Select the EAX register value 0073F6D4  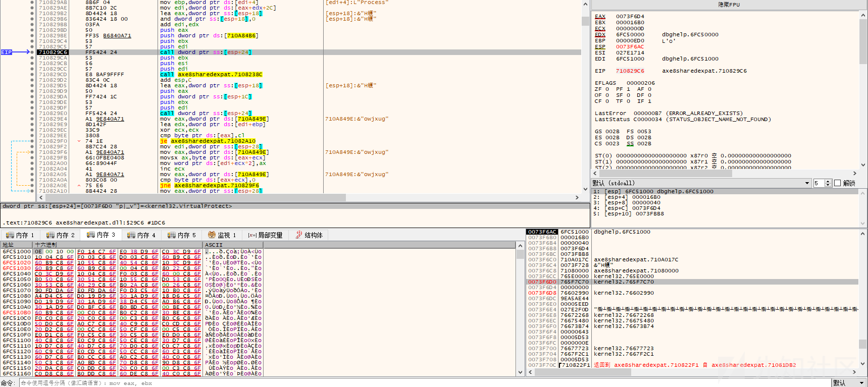[x=630, y=17]
